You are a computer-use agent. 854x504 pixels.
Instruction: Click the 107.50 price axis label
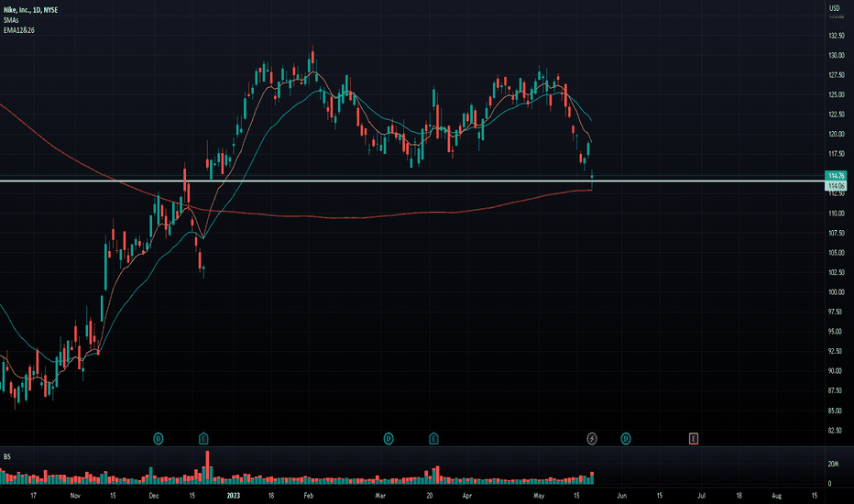click(x=836, y=233)
